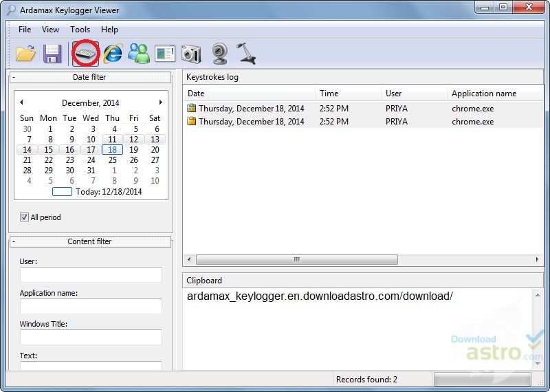View the chat log with the two users icon

tap(139, 54)
